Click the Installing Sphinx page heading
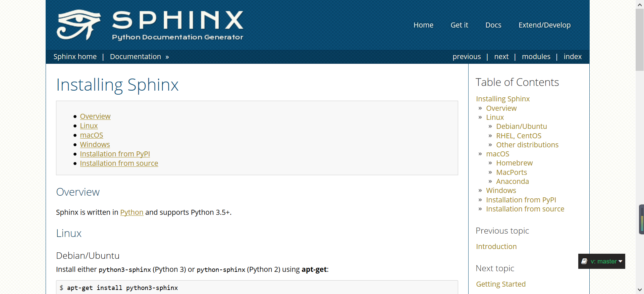The image size is (644, 294). pyautogui.click(x=117, y=85)
